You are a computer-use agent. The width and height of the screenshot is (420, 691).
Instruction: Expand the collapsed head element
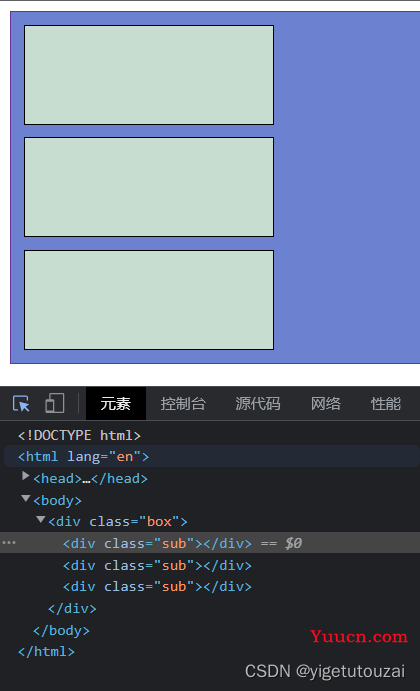coord(26,476)
